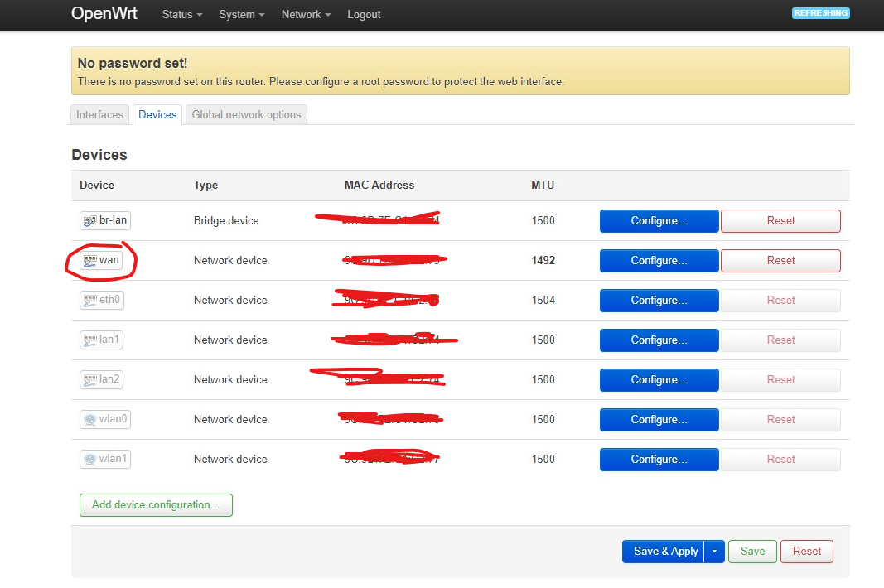Reset the wlan0 device
This screenshot has width=884, height=588.
[x=780, y=419]
